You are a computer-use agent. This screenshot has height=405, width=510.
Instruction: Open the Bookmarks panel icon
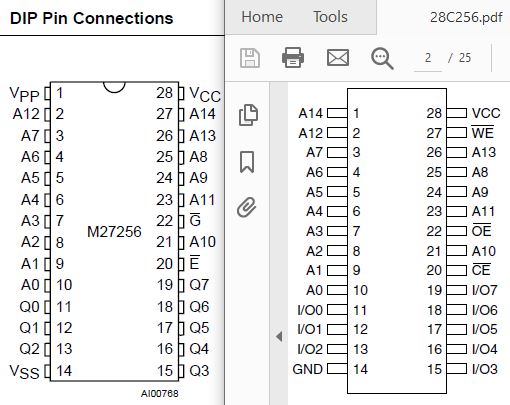pyautogui.click(x=247, y=162)
